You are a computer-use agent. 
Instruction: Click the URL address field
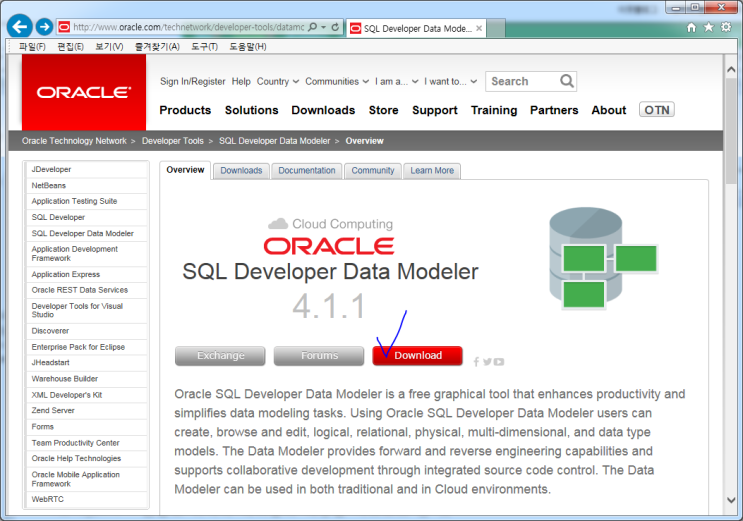(x=188, y=27)
